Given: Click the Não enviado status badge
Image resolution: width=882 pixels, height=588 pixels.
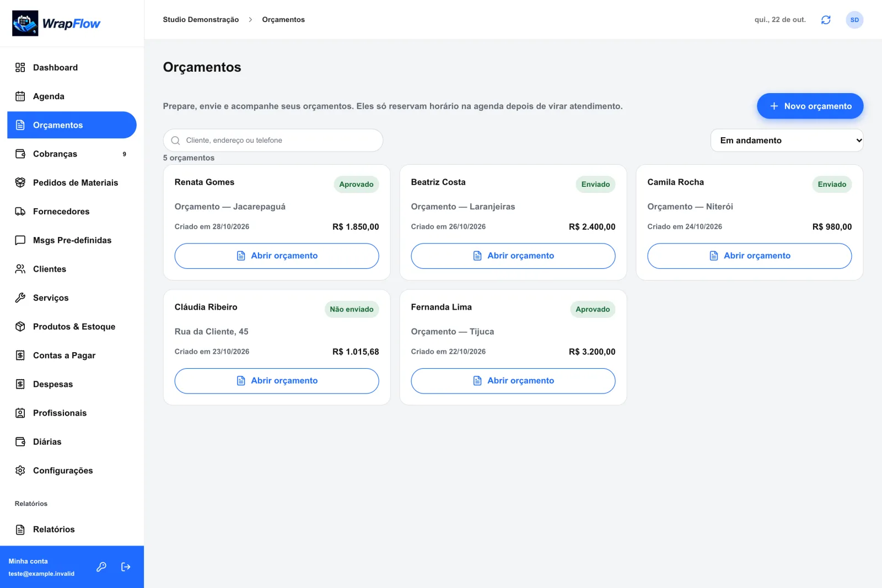Looking at the screenshot, I should [x=352, y=309].
